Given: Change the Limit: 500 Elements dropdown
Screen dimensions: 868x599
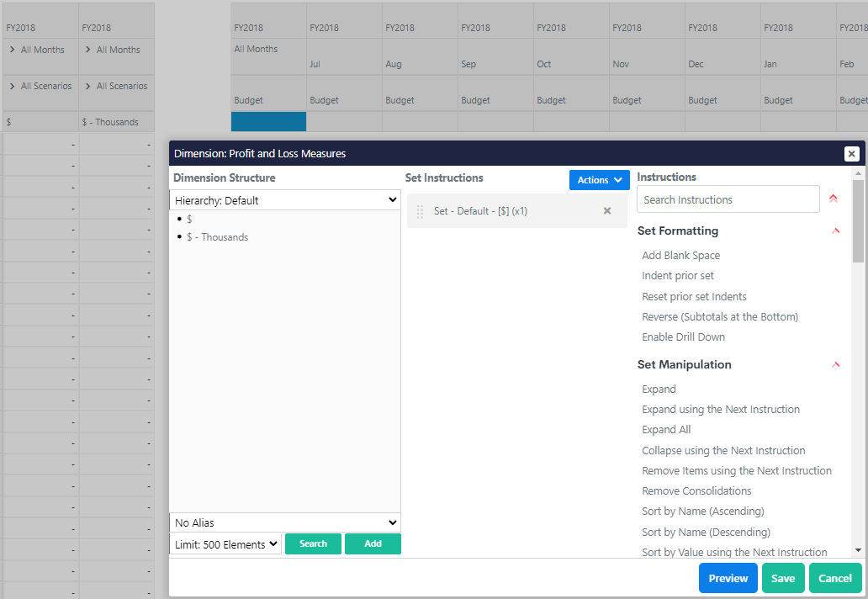Looking at the screenshot, I should 225,544.
